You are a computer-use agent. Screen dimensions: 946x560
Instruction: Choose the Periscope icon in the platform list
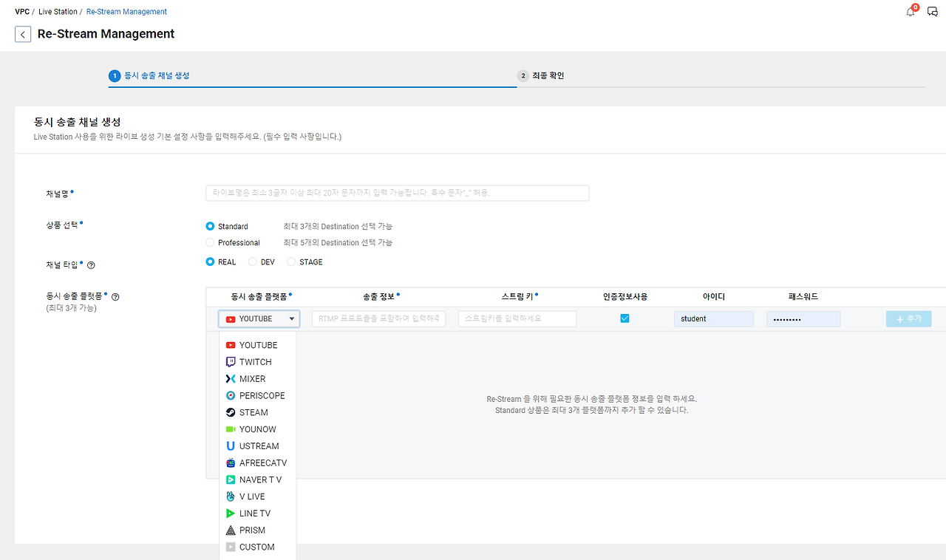[x=231, y=396]
